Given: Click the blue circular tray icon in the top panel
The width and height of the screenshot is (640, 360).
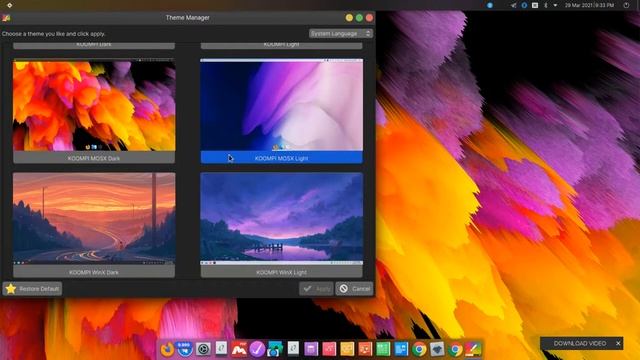Looking at the screenshot, I should coord(490,5).
